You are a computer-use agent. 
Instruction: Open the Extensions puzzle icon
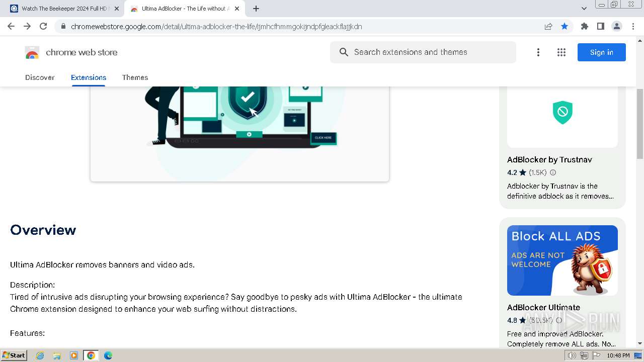point(585,26)
